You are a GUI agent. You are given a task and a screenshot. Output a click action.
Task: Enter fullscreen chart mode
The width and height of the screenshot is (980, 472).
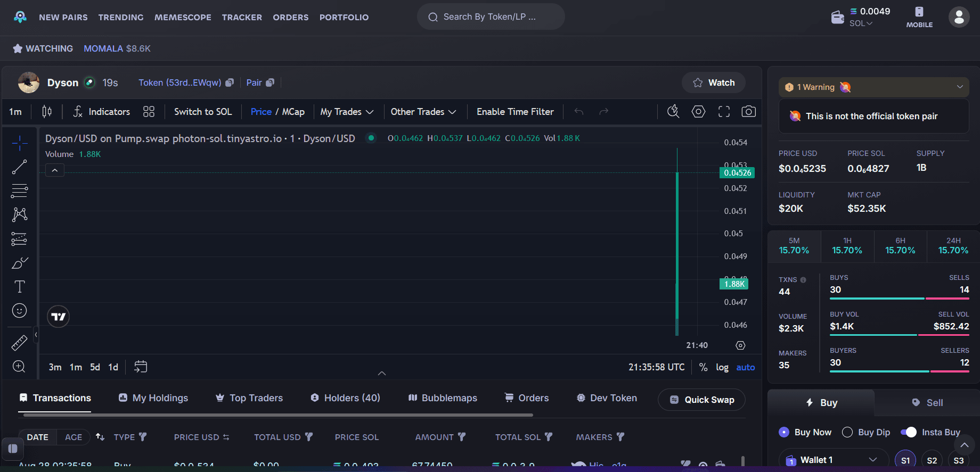(x=724, y=112)
